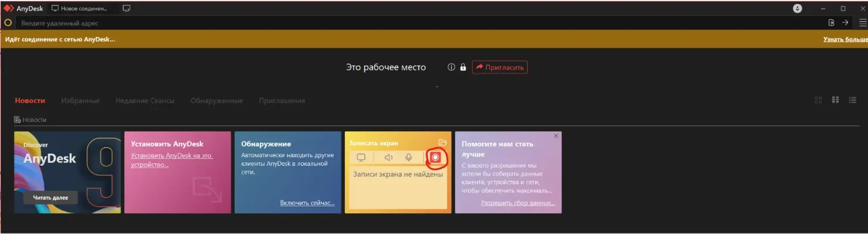
Task: Click the new tab monitor icon
Action: point(126,9)
